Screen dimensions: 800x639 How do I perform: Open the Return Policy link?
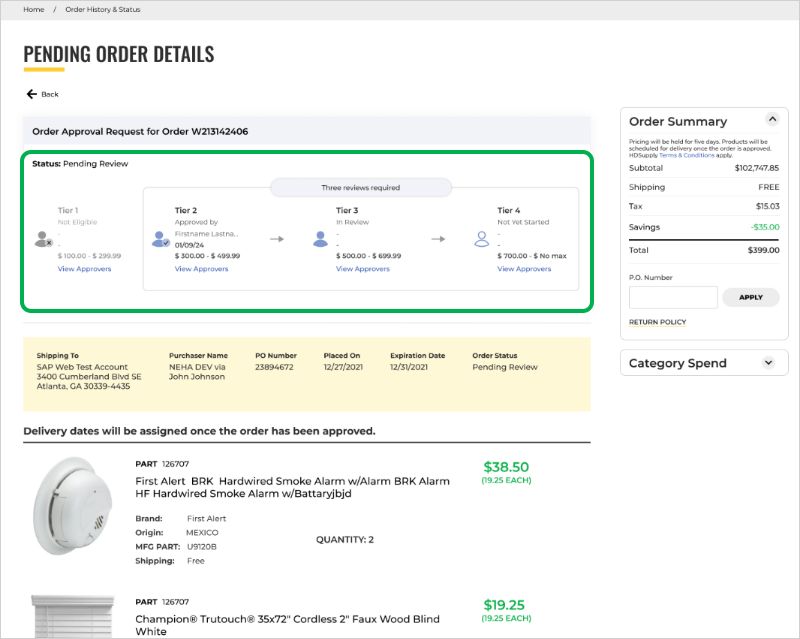657,322
